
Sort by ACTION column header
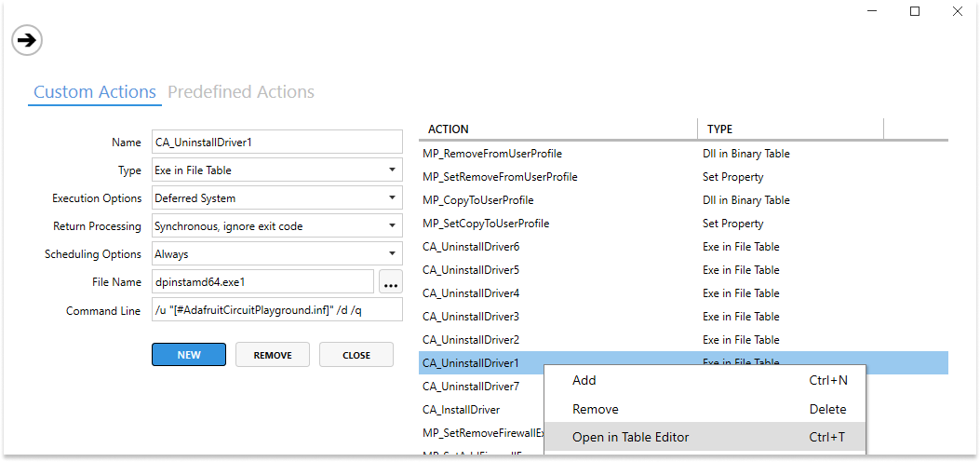558,129
